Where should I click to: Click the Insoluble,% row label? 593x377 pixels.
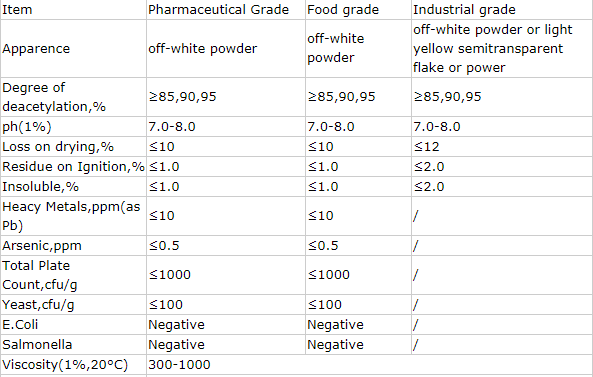coord(40,187)
